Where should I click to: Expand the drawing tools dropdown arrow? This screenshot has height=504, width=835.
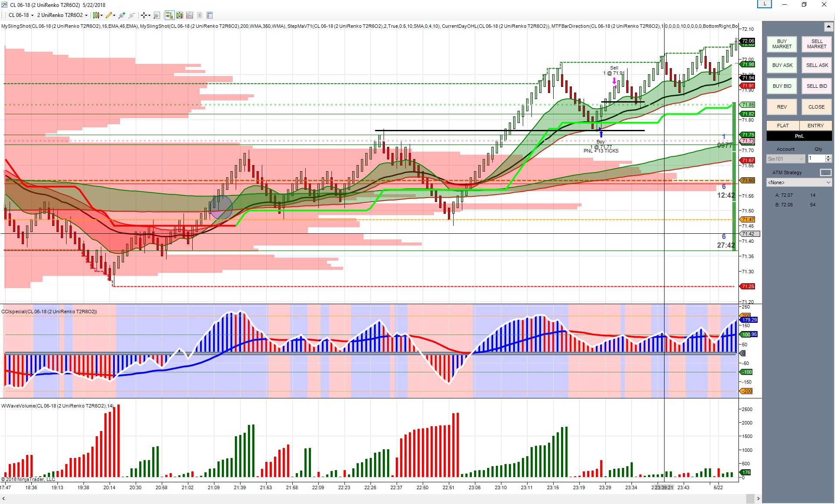coord(114,16)
